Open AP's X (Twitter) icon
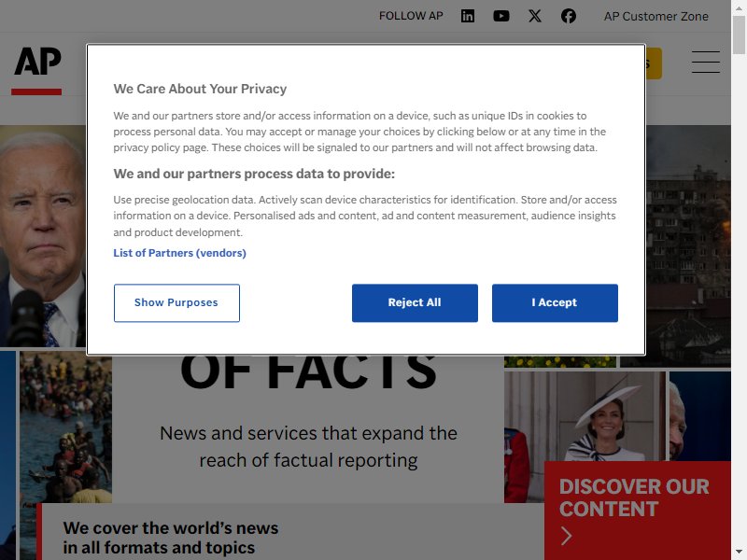This screenshot has height=560, width=747. [x=534, y=16]
